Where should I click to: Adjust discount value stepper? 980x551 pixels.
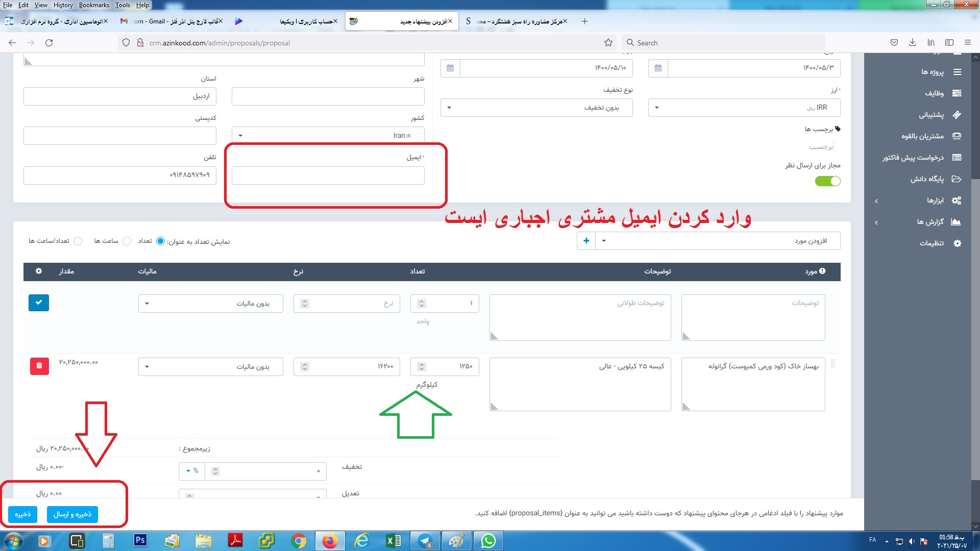tap(215, 471)
